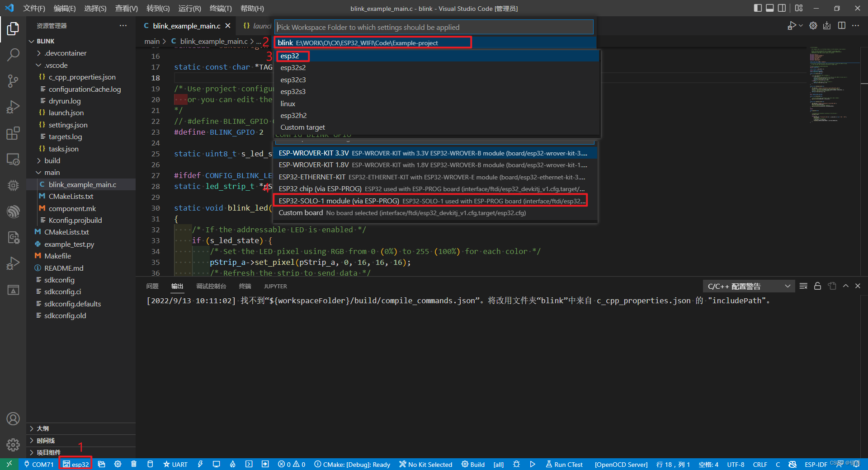Open the 终端(T) menu
This screenshot has height=470, width=868.
click(221, 8)
